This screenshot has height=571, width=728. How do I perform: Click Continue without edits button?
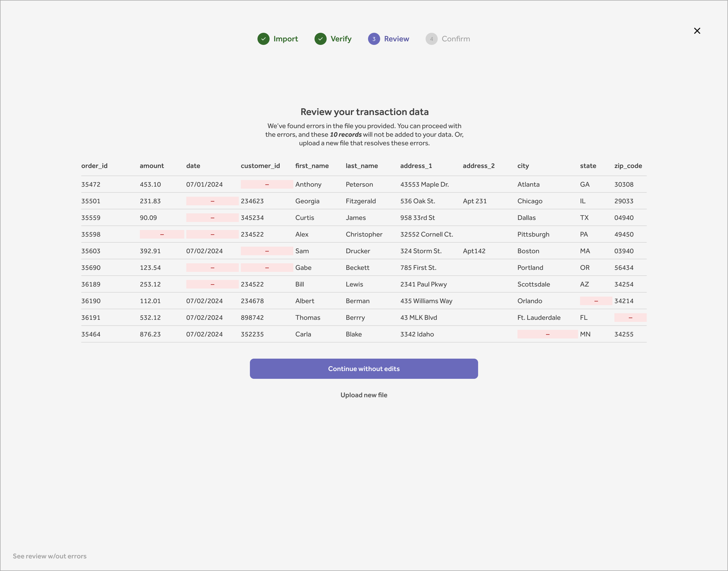364,369
